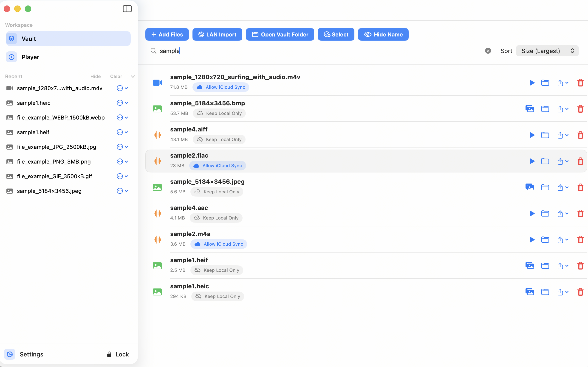Open Settings from the bottom sidebar
Image resolution: width=588 pixels, height=367 pixels.
pos(24,354)
